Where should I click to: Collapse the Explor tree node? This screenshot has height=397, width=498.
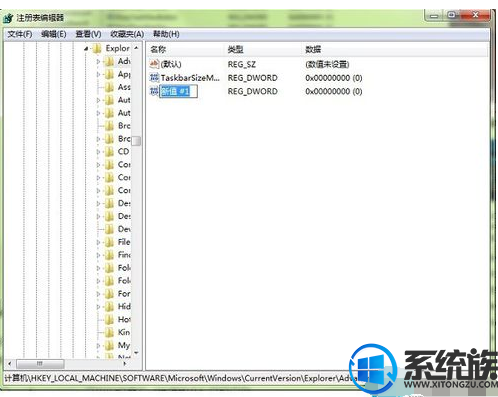coord(86,49)
